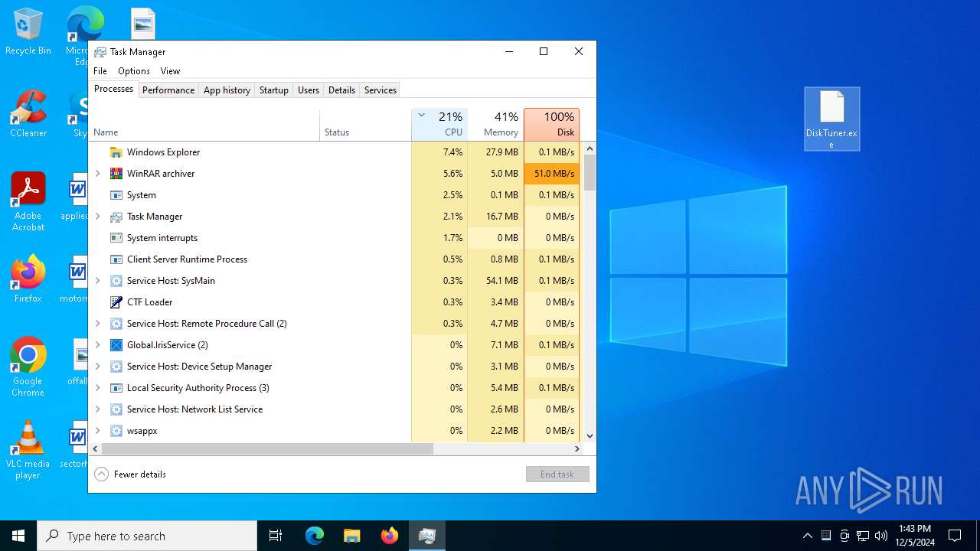Open Firefox from the taskbar

coord(390,536)
